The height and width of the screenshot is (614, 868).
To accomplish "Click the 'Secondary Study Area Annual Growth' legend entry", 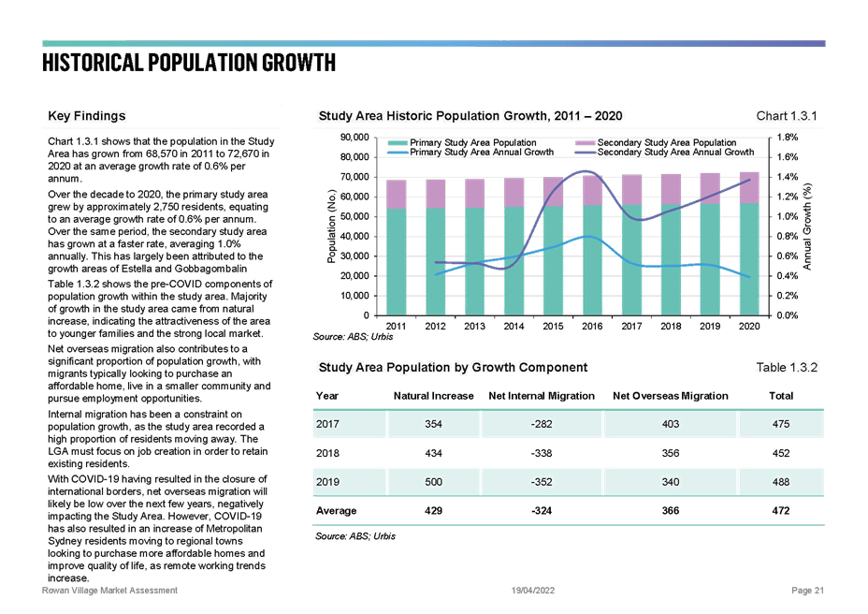I will coord(665,153).
